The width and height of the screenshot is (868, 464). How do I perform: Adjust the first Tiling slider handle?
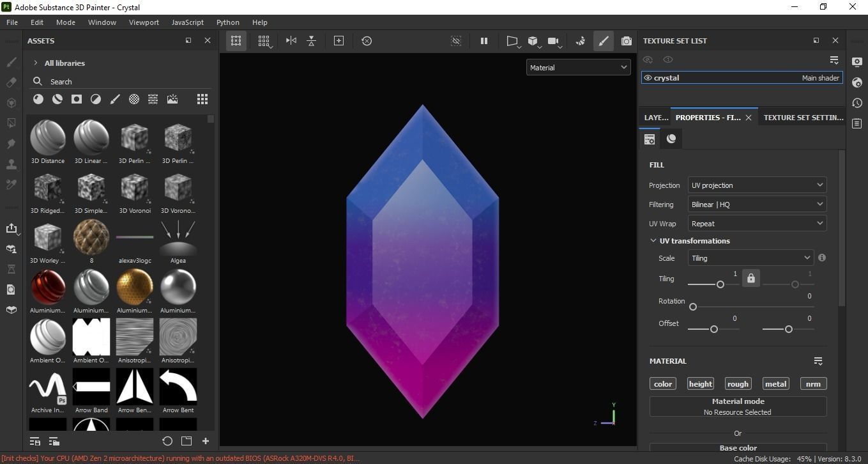720,284
